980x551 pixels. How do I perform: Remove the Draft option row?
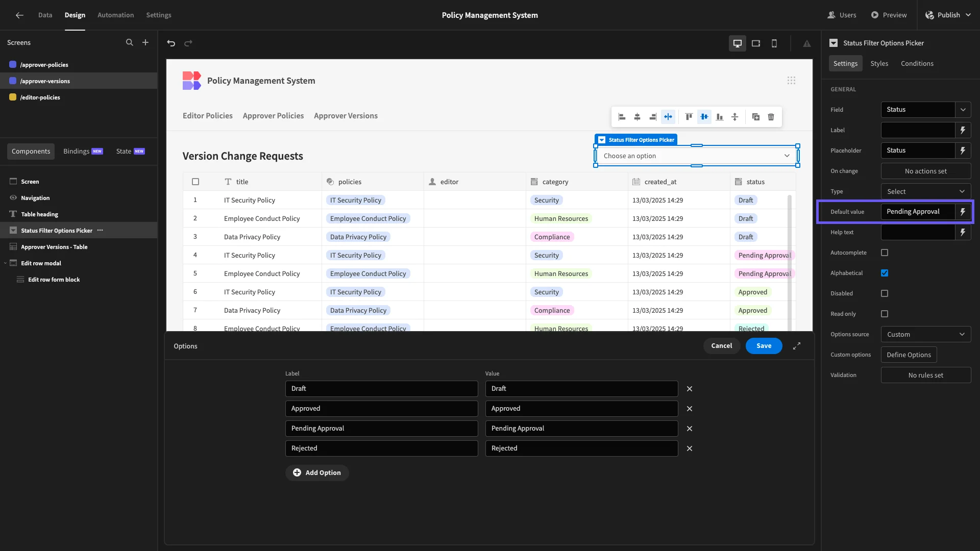point(690,389)
